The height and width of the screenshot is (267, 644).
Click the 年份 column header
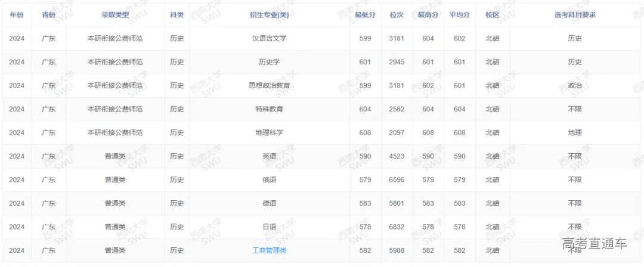[x=16, y=14]
